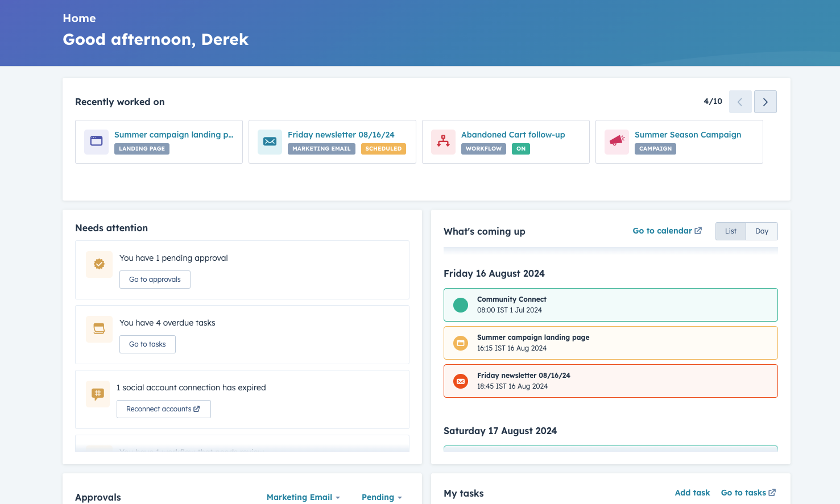The height and width of the screenshot is (504, 840).
Task: Open the Home menu item
Action: pyautogui.click(x=79, y=18)
